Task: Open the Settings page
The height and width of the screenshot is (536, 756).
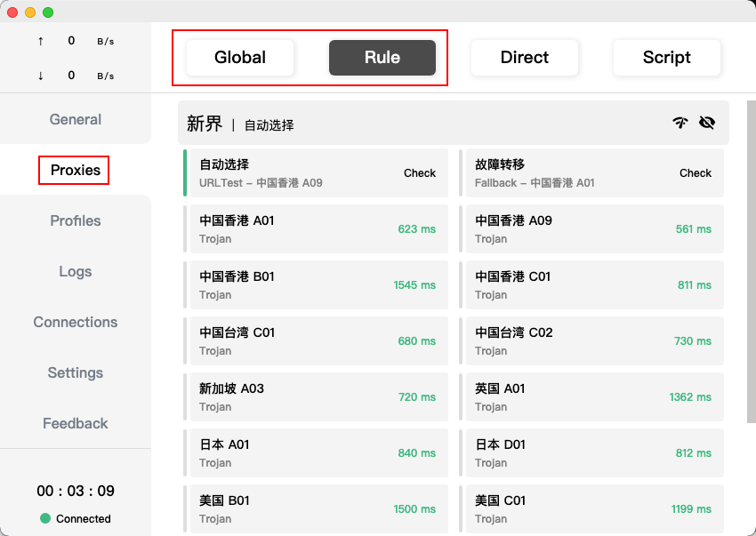Action: point(76,373)
